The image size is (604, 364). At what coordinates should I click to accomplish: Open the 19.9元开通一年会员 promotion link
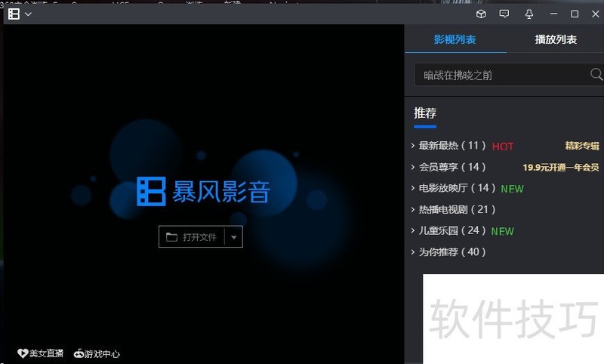point(561,167)
